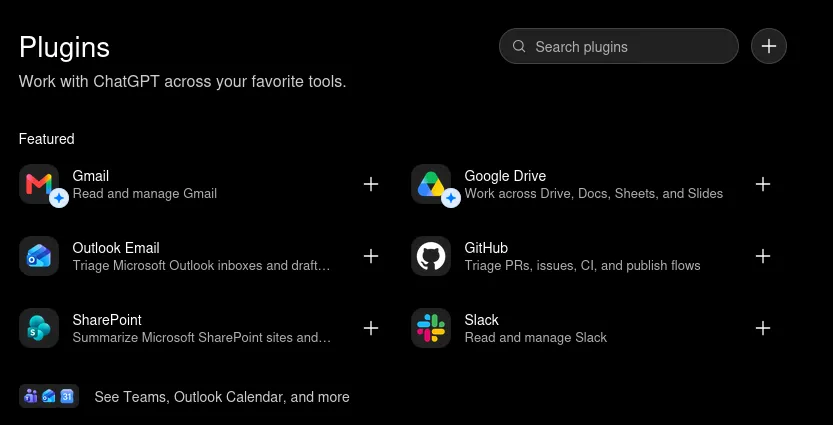Image resolution: width=833 pixels, height=425 pixels.
Task: Click 'Read and manage Gmail' description
Action: [x=145, y=193]
